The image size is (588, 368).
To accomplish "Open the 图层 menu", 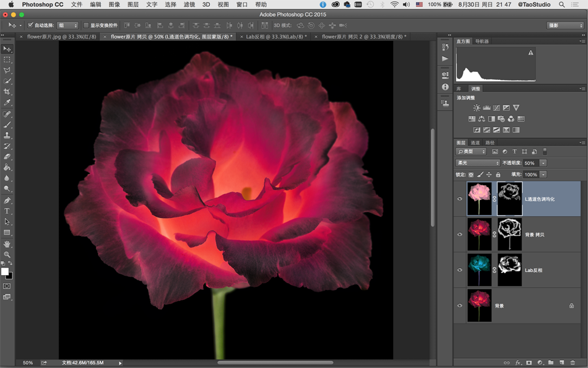I will (132, 4).
